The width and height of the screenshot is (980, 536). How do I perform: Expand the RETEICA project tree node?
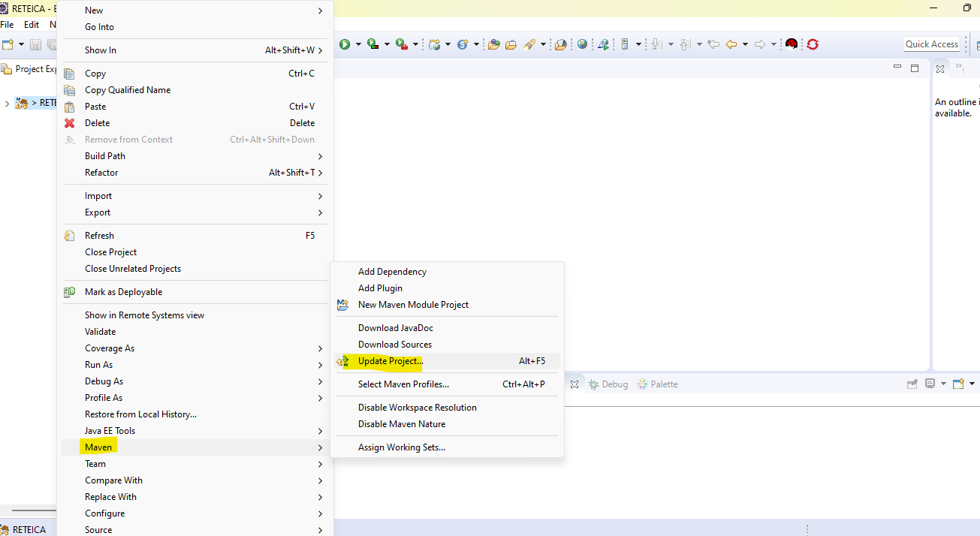click(8, 103)
